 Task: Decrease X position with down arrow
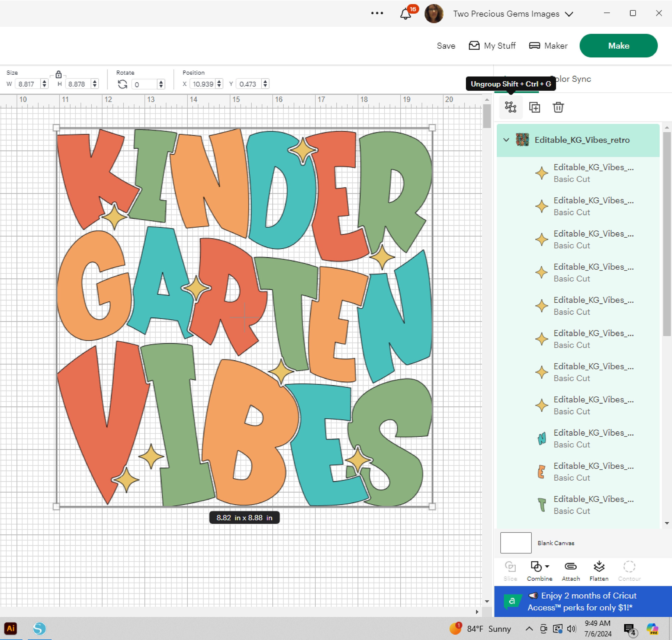[219, 86]
